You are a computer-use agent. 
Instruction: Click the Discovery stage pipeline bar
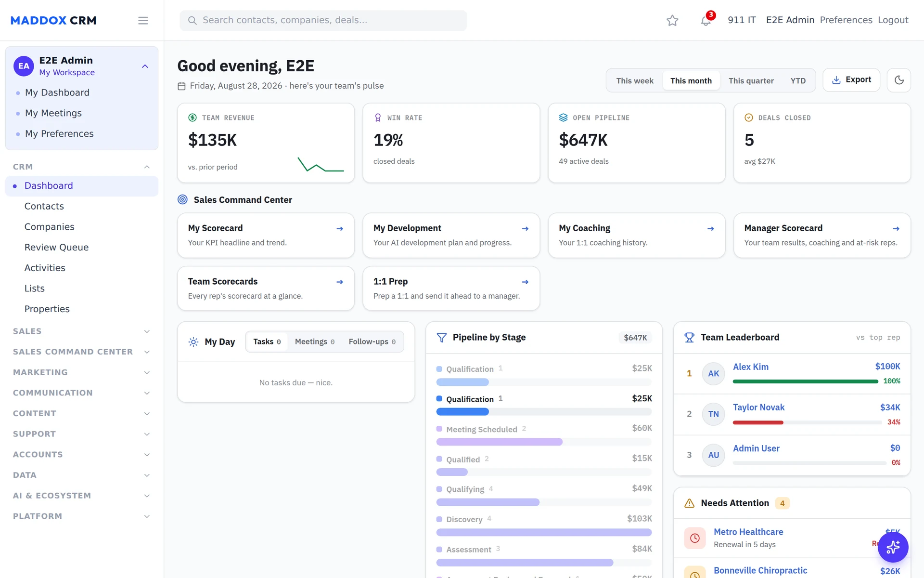(544, 532)
